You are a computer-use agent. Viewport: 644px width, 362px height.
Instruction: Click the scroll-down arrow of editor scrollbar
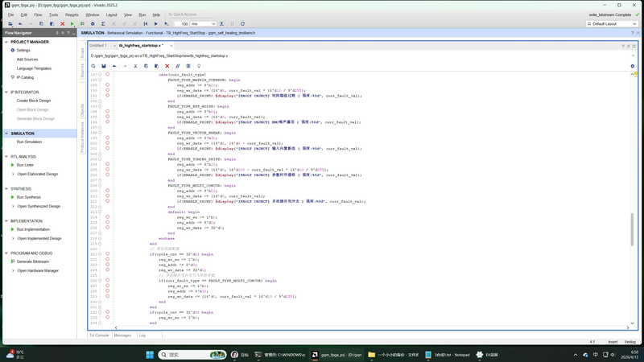coord(633,323)
